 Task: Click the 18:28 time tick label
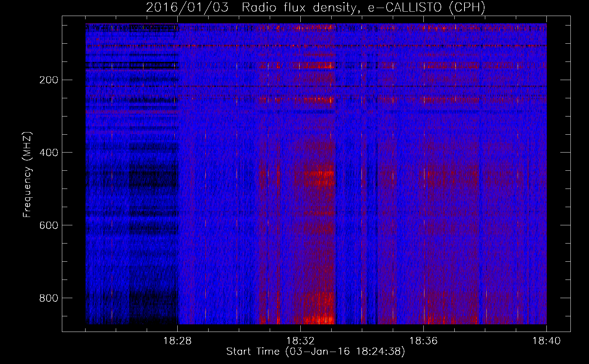178,341
